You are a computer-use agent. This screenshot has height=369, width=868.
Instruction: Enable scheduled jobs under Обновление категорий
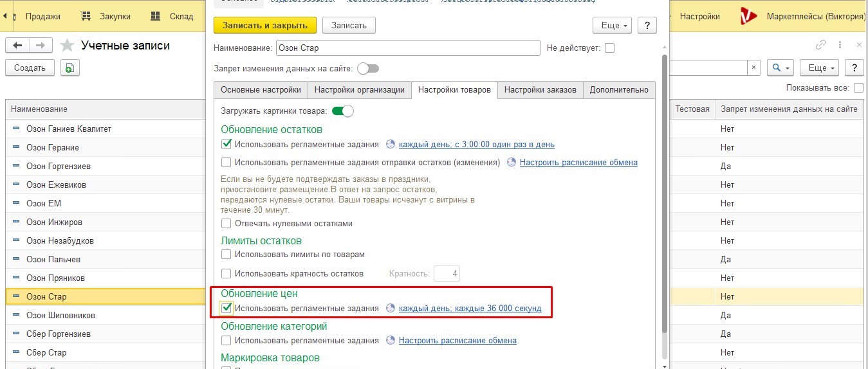click(226, 341)
